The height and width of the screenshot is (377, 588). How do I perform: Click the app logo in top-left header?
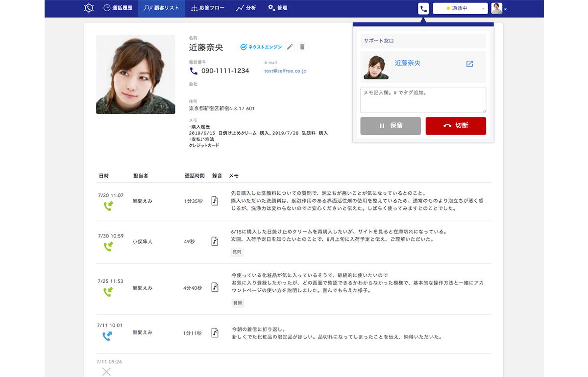point(88,8)
